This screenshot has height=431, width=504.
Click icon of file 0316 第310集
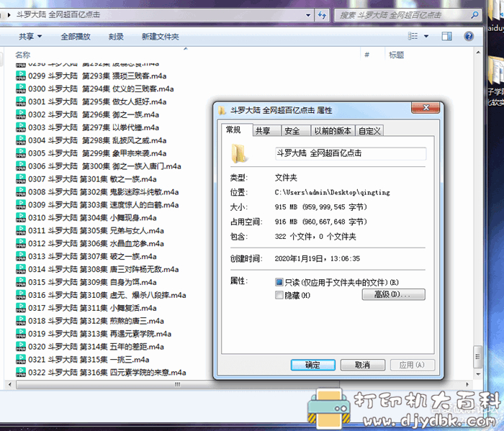click(21, 295)
